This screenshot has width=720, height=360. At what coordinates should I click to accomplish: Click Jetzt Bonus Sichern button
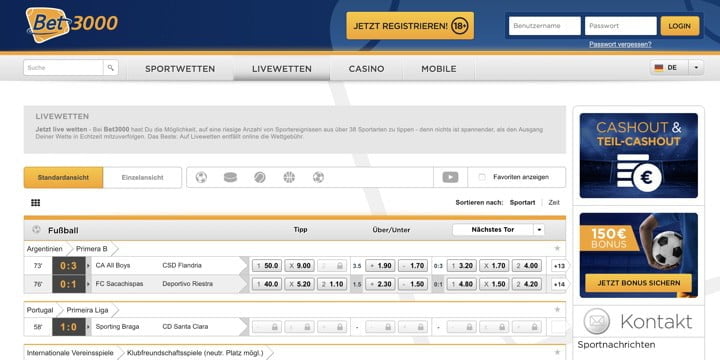pos(639,283)
